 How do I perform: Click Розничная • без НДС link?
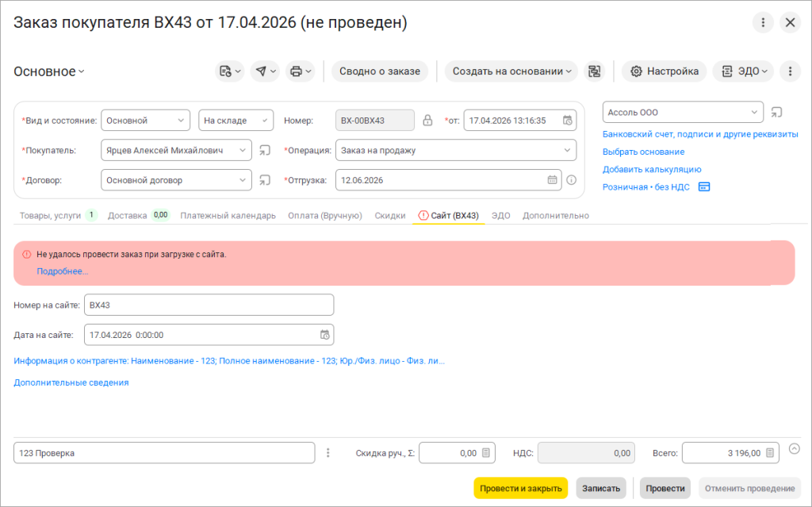[645, 187]
